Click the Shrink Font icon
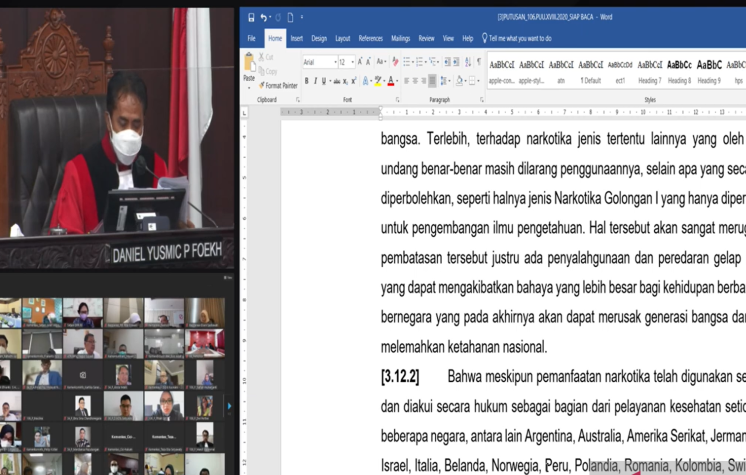 368,62
